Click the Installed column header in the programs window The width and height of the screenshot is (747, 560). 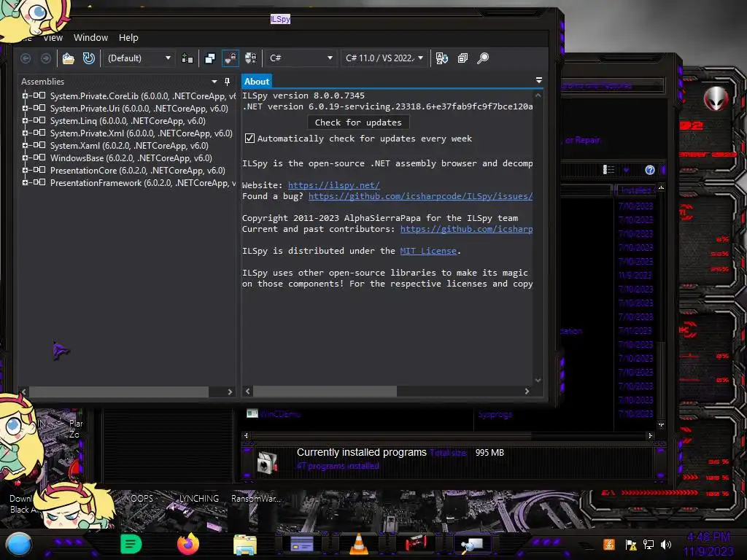635,190
